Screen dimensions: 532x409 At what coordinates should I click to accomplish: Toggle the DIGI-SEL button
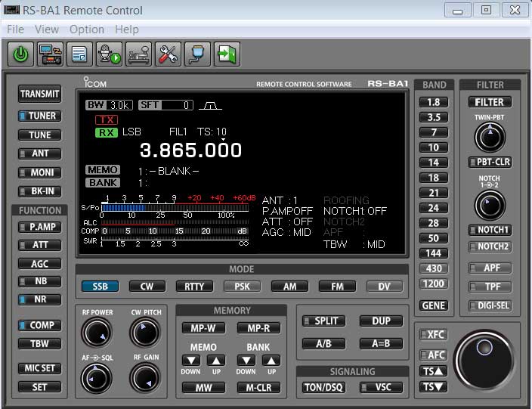[490, 305]
